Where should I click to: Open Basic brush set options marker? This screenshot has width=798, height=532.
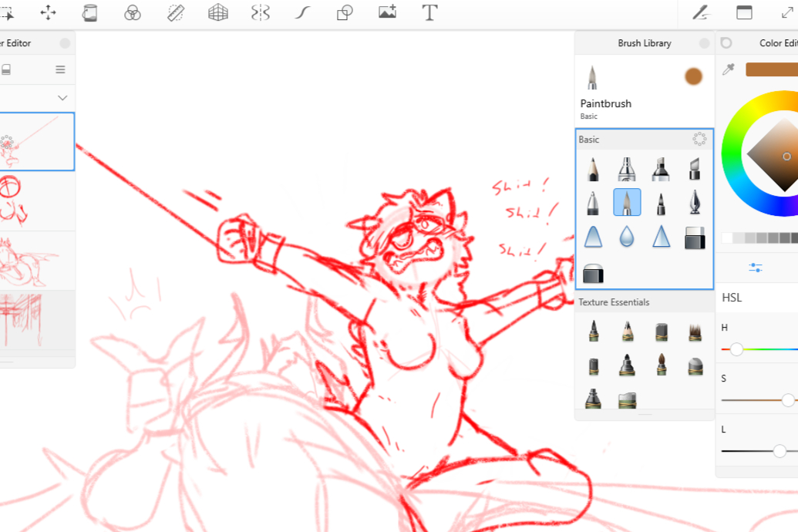699,140
